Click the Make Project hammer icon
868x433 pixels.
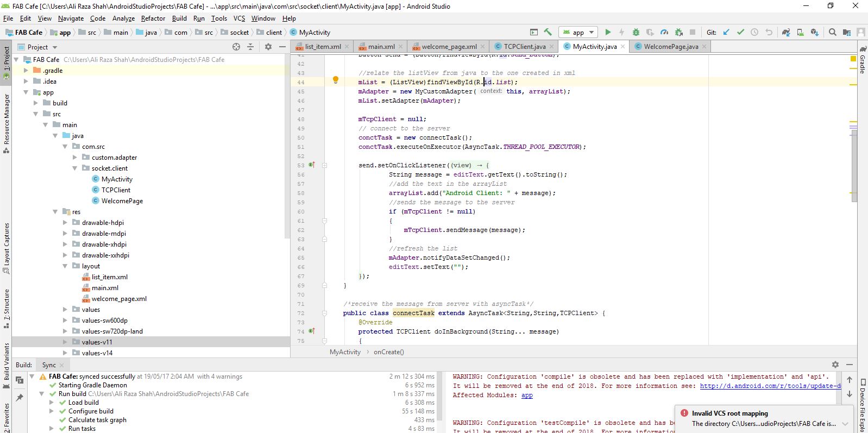(x=548, y=33)
